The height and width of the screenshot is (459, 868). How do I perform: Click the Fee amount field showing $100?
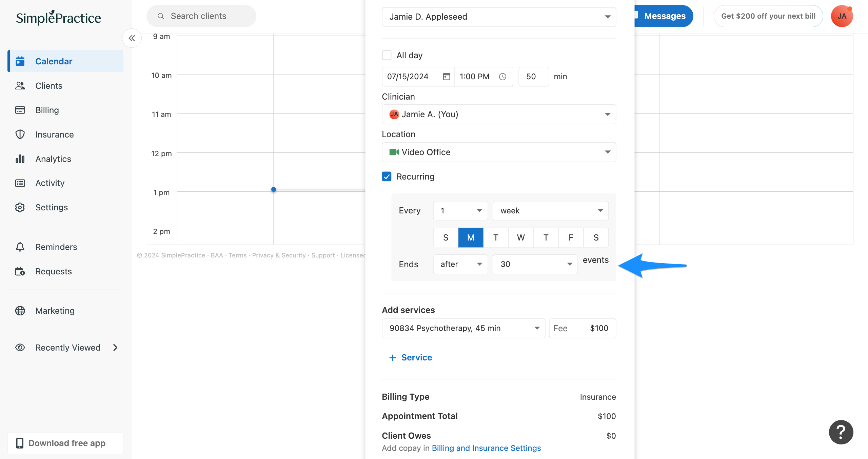pos(599,328)
